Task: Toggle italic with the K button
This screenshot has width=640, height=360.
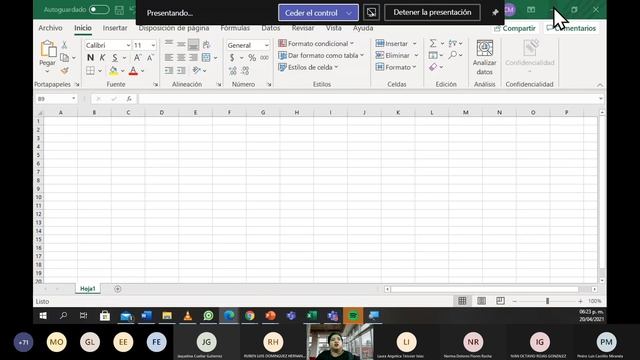Action: pos(102,58)
